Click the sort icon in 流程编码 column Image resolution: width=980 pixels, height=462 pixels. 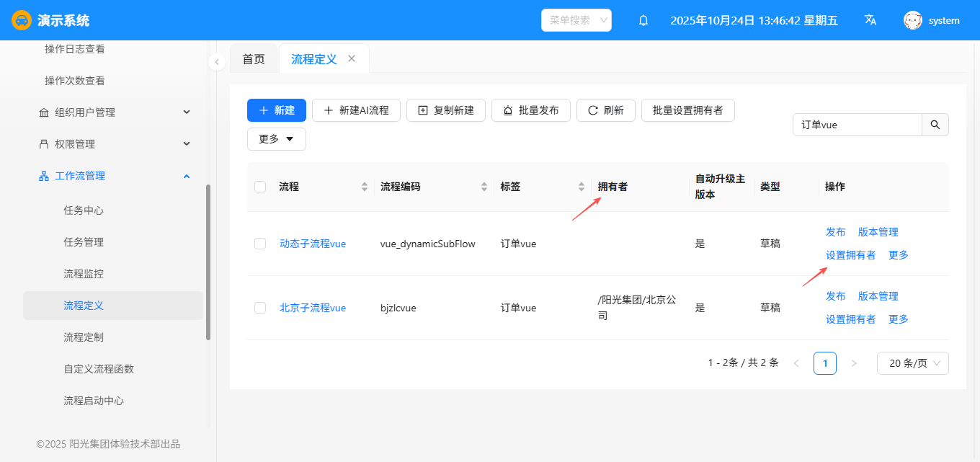[484, 187]
